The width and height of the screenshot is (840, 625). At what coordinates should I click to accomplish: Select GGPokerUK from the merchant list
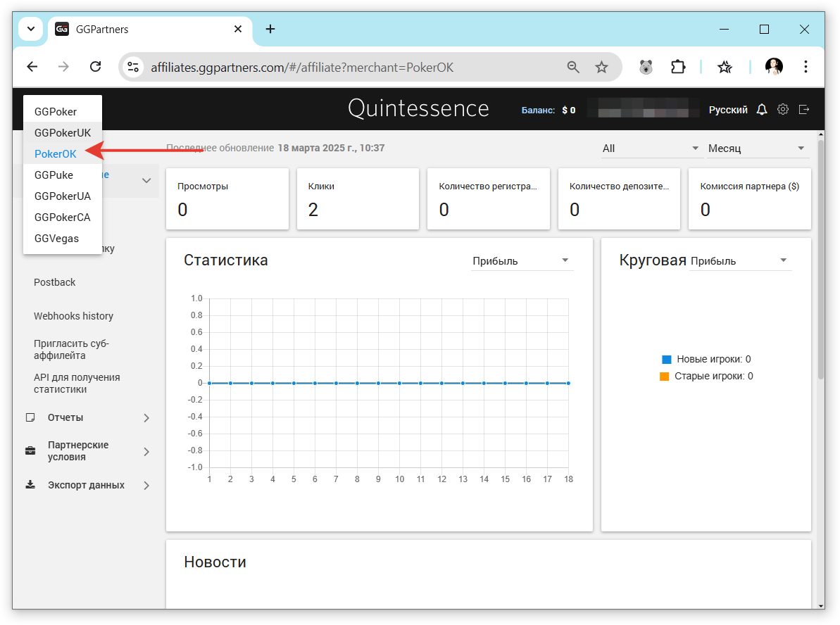(63, 133)
